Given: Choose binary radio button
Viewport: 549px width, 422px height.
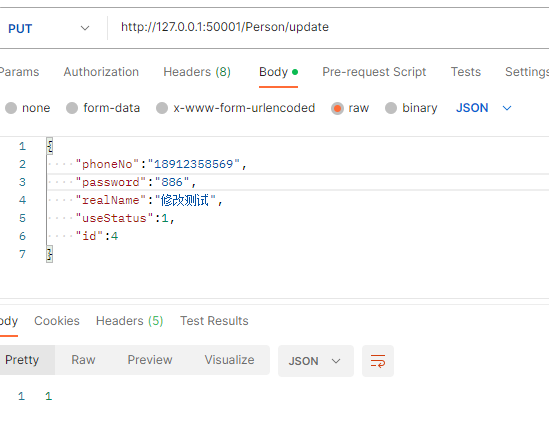Looking at the screenshot, I should (391, 108).
